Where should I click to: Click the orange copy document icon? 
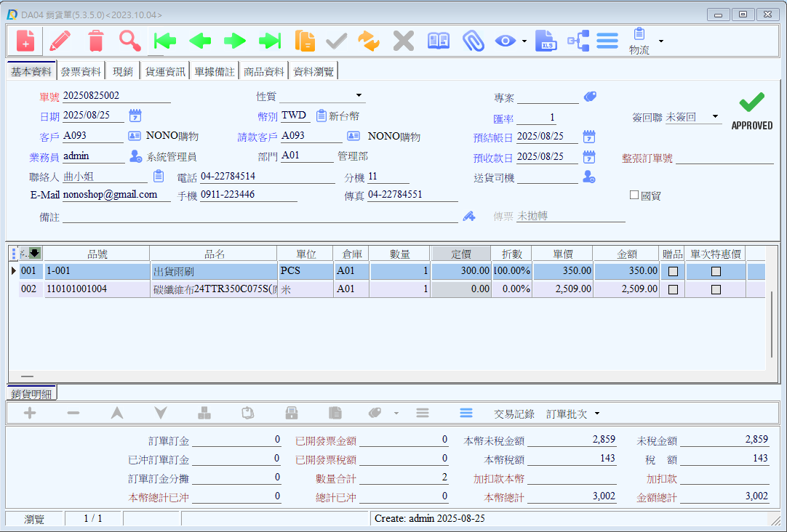(x=305, y=41)
